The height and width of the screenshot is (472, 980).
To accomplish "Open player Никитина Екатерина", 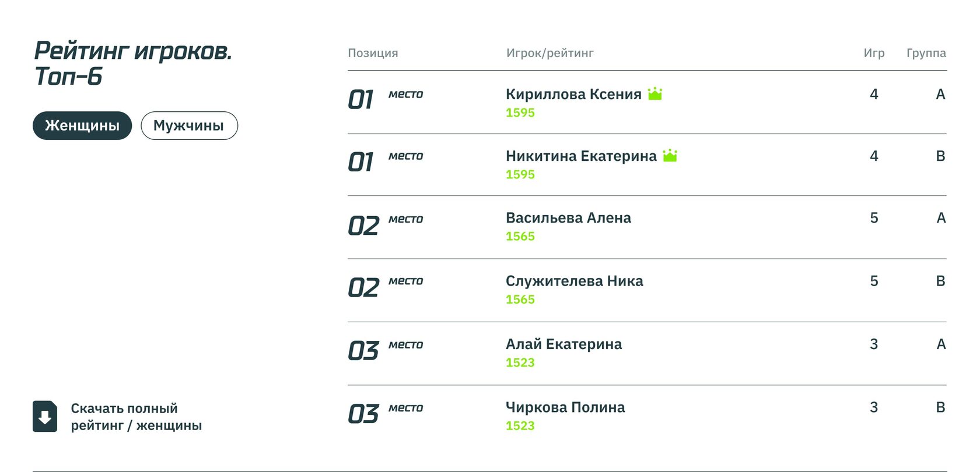I will [581, 156].
